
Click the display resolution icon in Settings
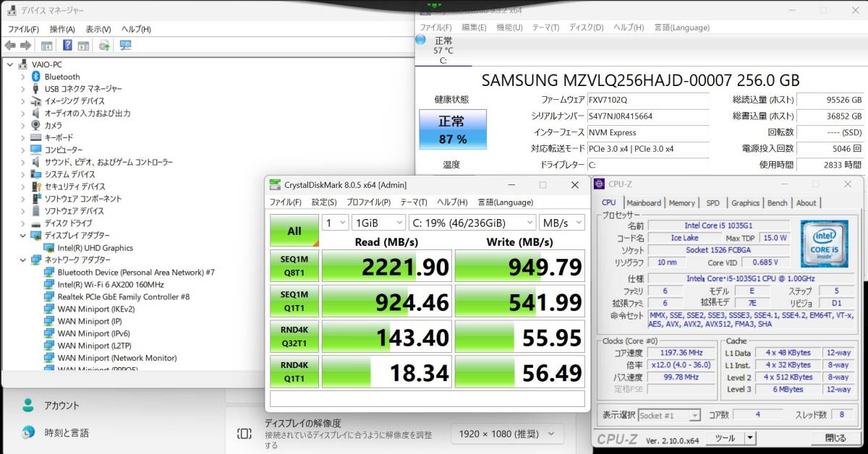point(244,434)
